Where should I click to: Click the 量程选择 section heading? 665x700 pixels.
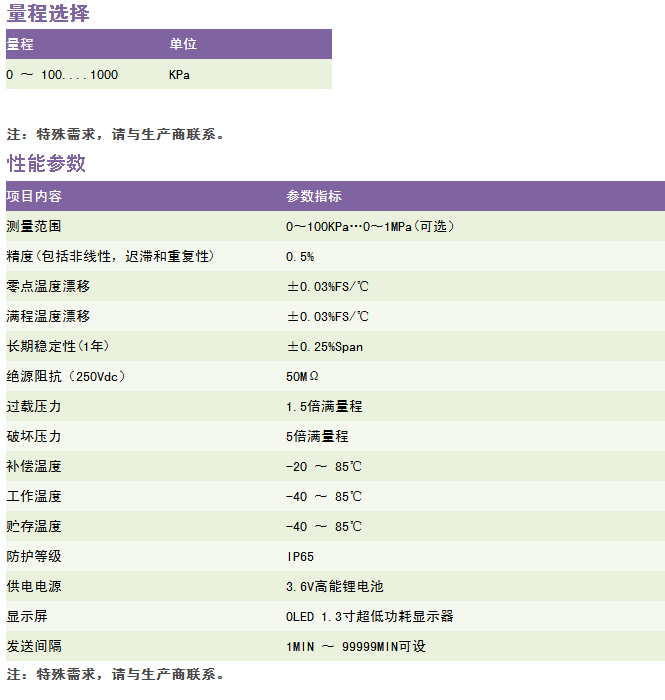pos(48,14)
